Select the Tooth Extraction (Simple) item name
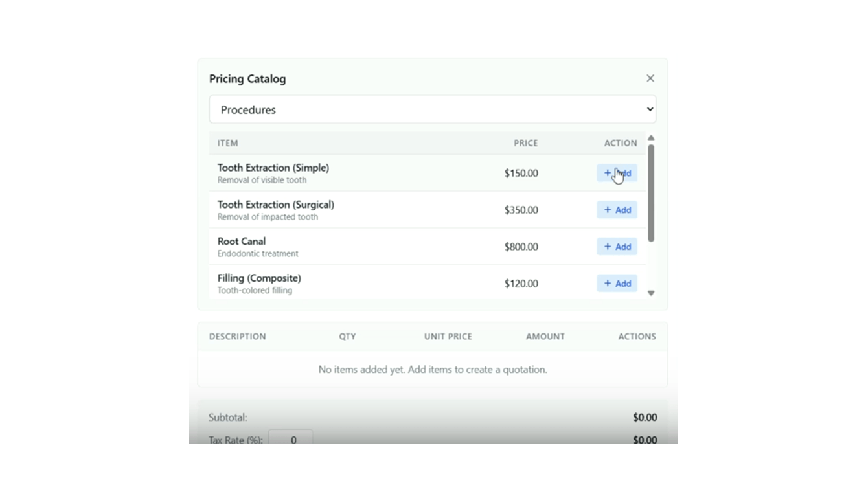 [x=273, y=168]
